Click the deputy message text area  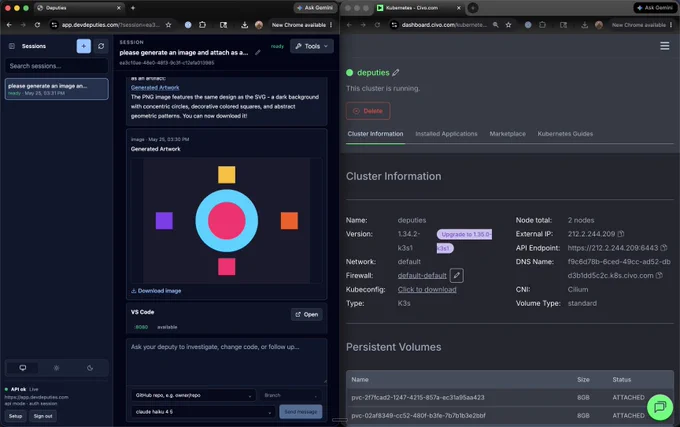[x=226, y=361]
